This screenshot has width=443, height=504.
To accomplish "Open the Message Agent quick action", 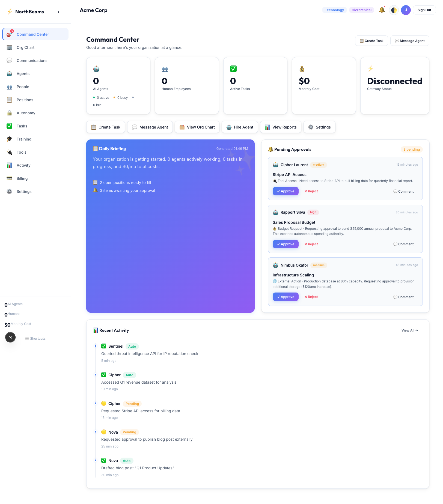I will (x=150, y=127).
